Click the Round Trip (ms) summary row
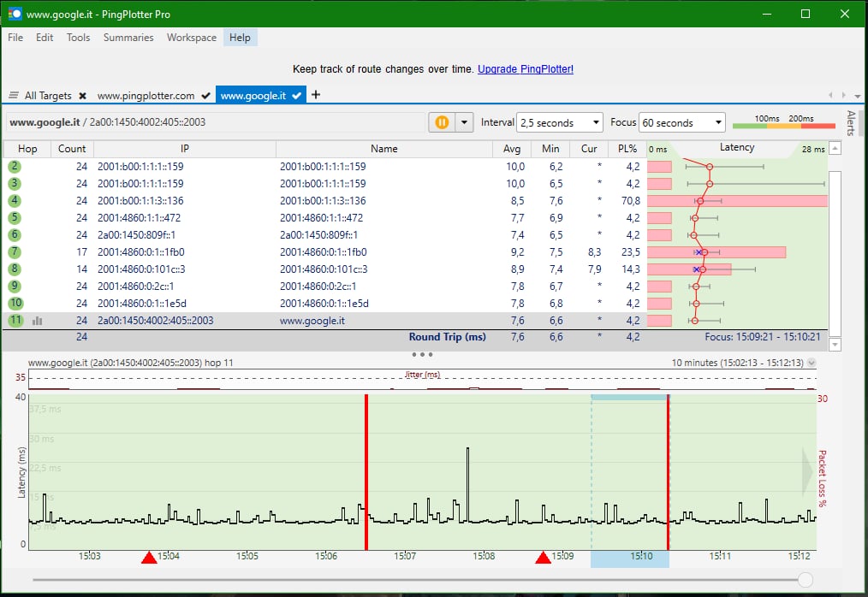This screenshot has width=868, height=597. 415,337
